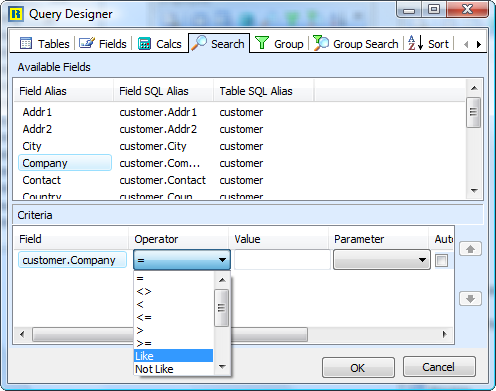The width and height of the screenshot is (496, 391).
Task: Confirm the query with OK button
Action: [358, 368]
